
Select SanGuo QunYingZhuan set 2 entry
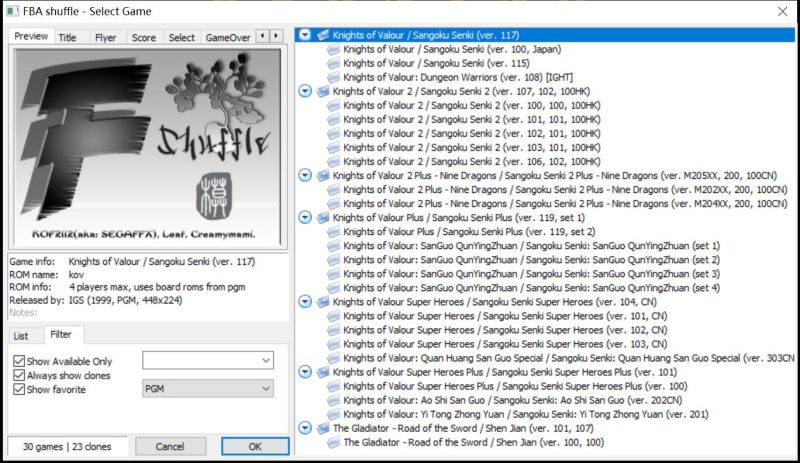coord(531,260)
